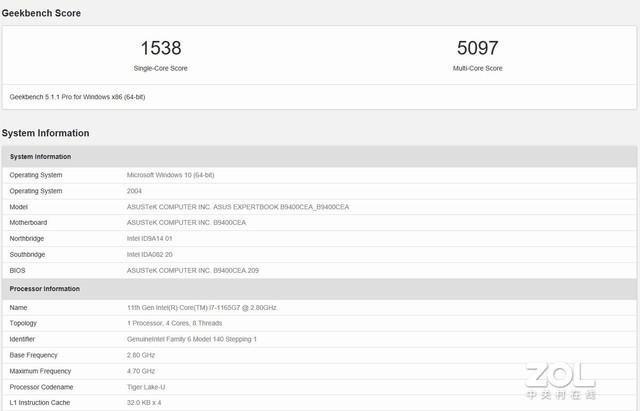Select the ASUS EXPERTBOOK B9400CEA model value
Viewport: 640px width, 411px height.
click(238, 207)
